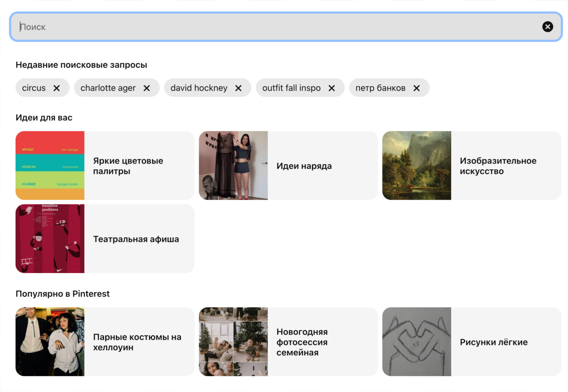This screenshot has height=392, width=568.
Task: Open the 'Яркие цветовые палитры' idea card
Action: pyautogui.click(x=105, y=166)
